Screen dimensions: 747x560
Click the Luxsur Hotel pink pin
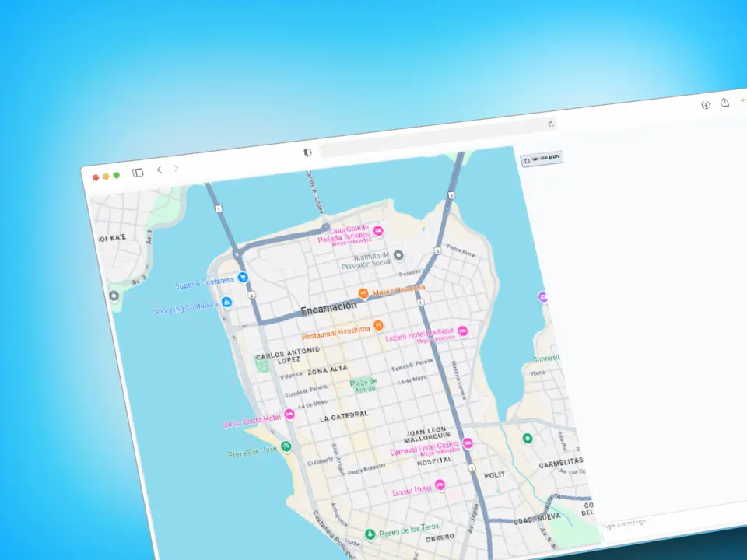pos(440,485)
